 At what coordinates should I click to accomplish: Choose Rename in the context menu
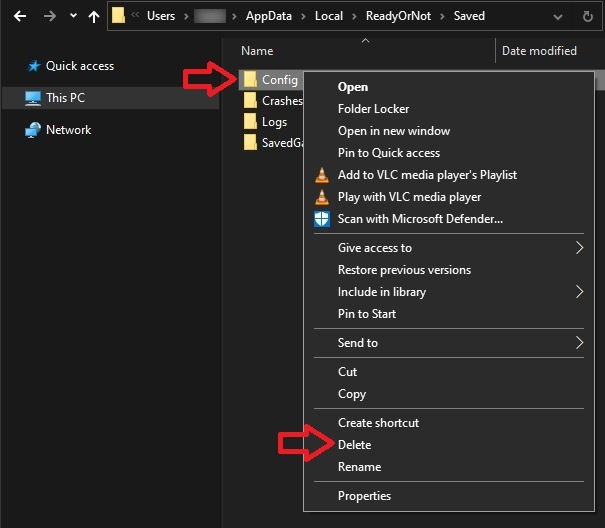359,467
